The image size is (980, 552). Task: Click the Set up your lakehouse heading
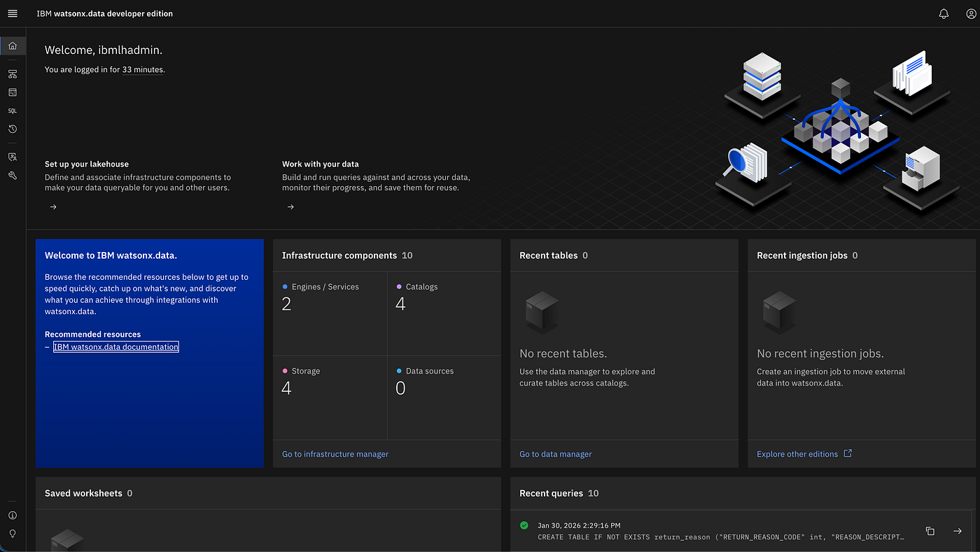pos(87,164)
